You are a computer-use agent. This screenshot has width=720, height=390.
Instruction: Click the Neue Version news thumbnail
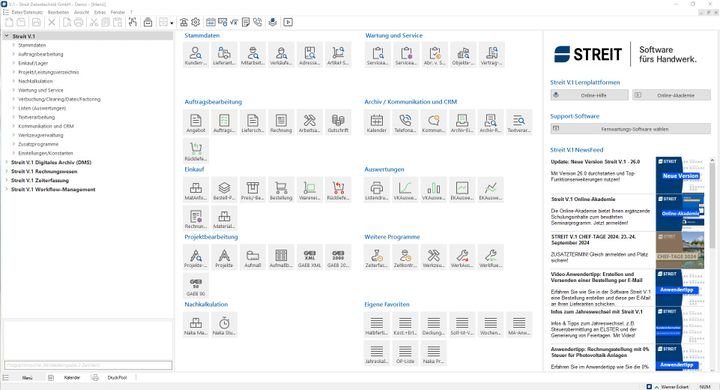680,175
